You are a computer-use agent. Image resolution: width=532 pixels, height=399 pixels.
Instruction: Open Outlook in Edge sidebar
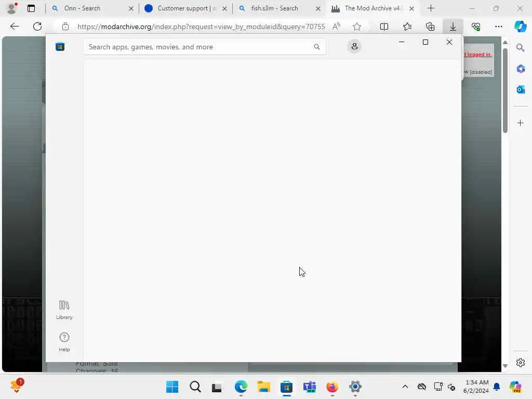coord(521,89)
